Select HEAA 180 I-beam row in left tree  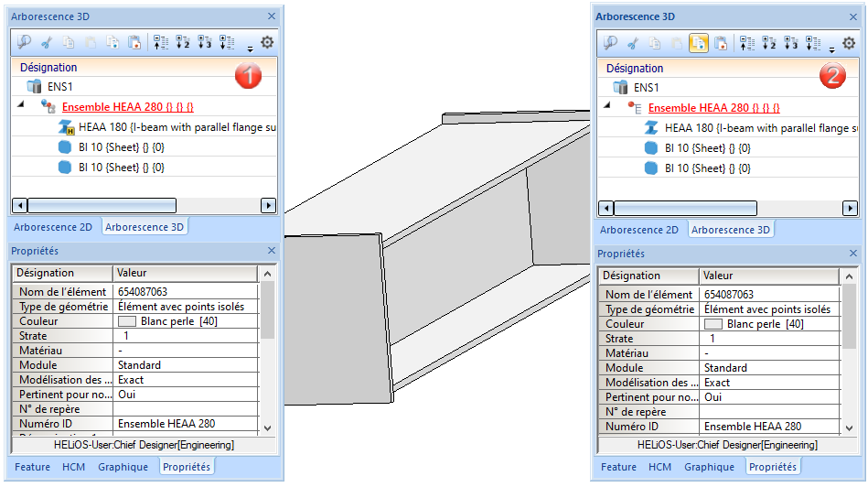[x=177, y=127]
